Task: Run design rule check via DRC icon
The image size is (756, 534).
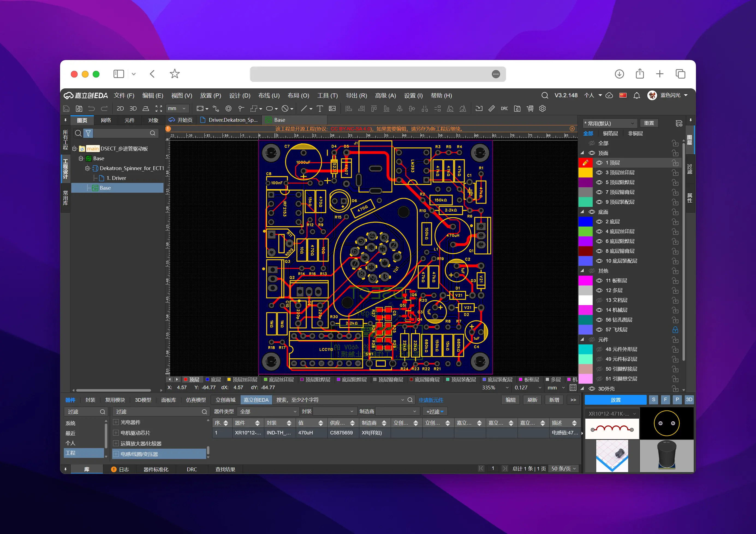Action: [504, 109]
